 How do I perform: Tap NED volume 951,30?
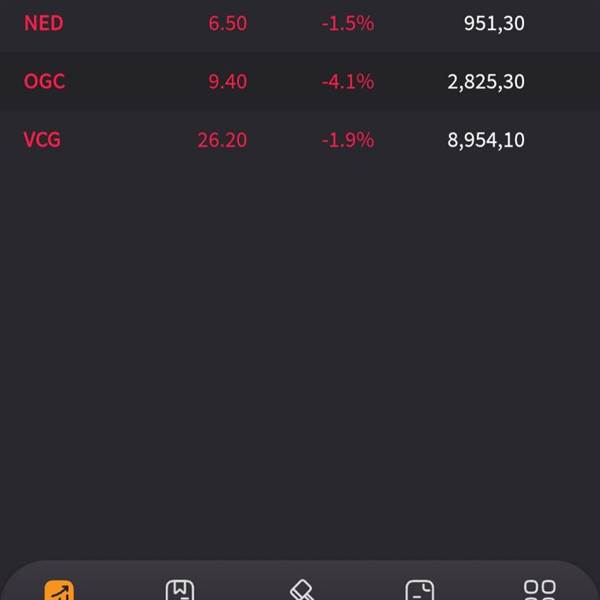click(x=494, y=23)
